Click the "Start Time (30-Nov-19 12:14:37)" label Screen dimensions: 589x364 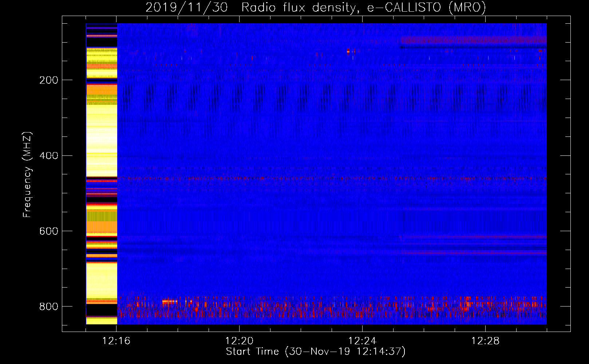pyautogui.click(x=316, y=352)
